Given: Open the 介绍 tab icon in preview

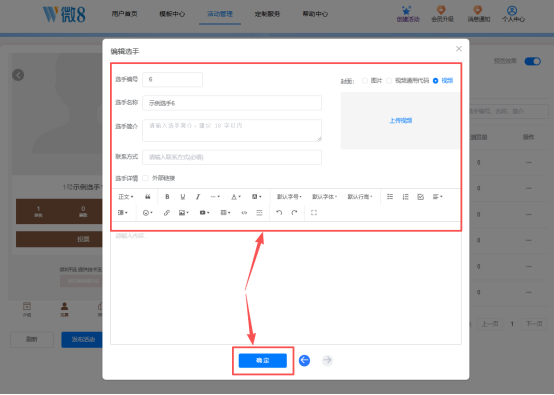Looking at the screenshot, I should (27, 309).
